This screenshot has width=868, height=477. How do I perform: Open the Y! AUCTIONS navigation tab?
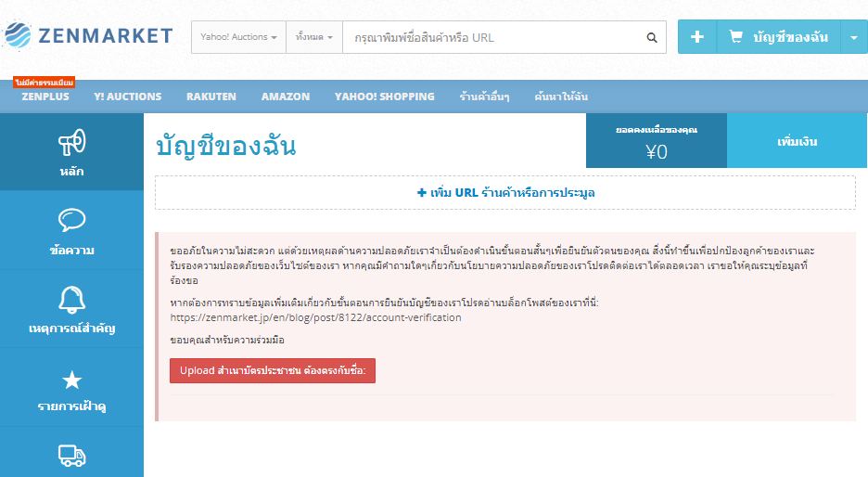click(128, 97)
